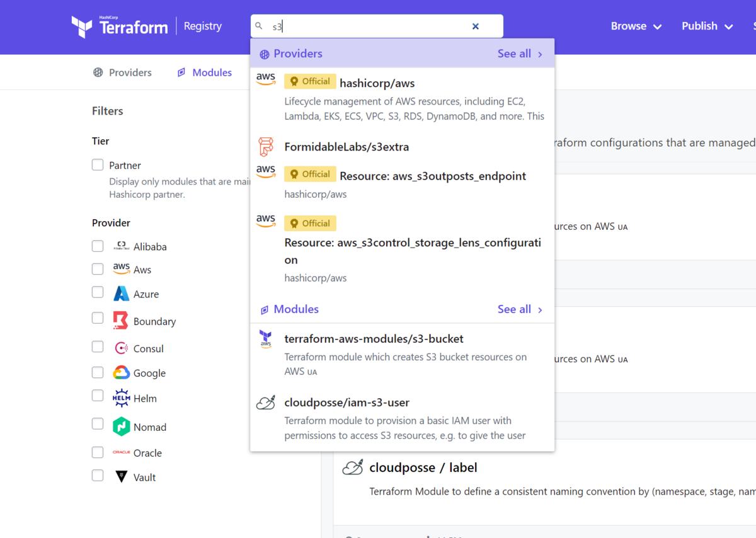This screenshot has width=756, height=538.
Task: Click the Modules tab cube icon
Action: point(181,72)
